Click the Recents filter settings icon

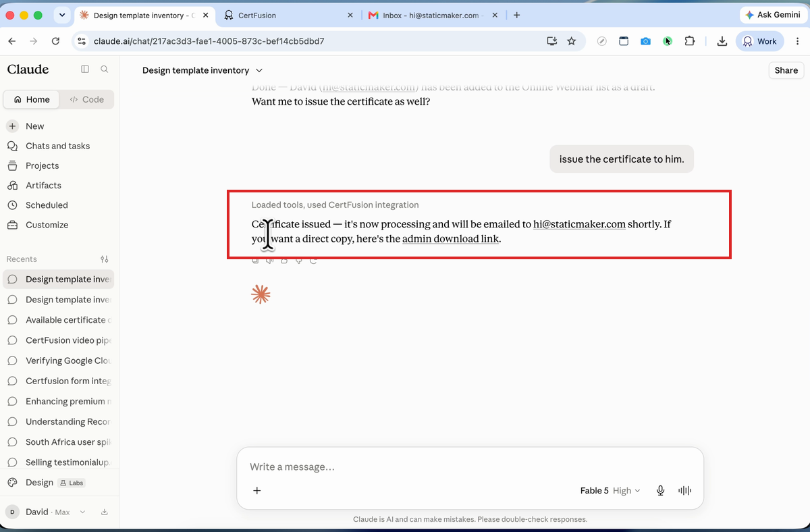coord(105,259)
